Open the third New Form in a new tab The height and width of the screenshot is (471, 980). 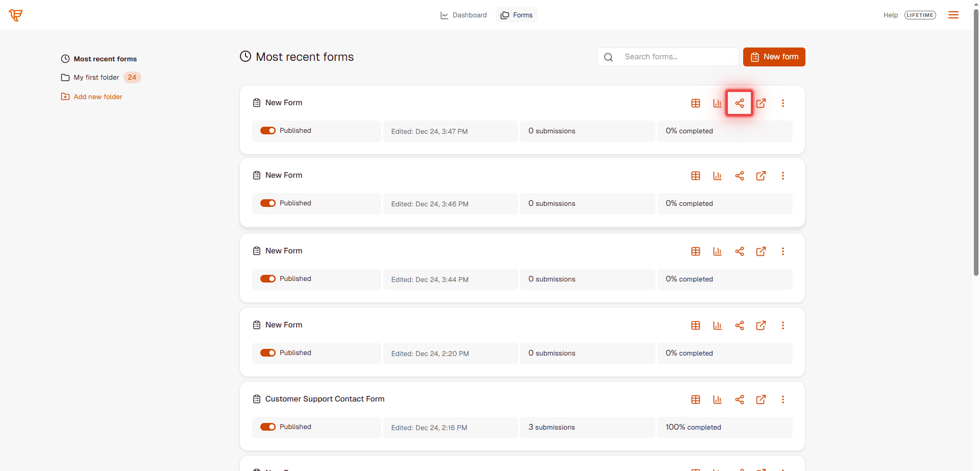tap(761, 251)
